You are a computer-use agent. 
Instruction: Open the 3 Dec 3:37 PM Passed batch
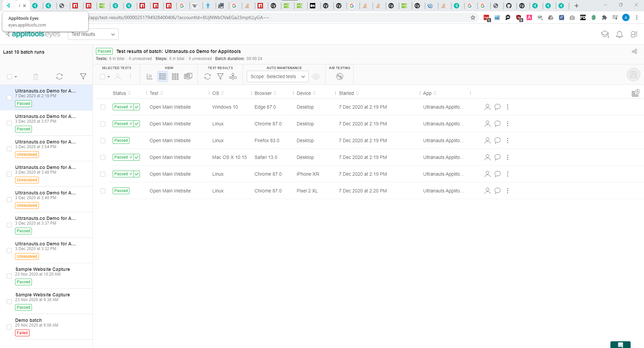pos(46,225)
